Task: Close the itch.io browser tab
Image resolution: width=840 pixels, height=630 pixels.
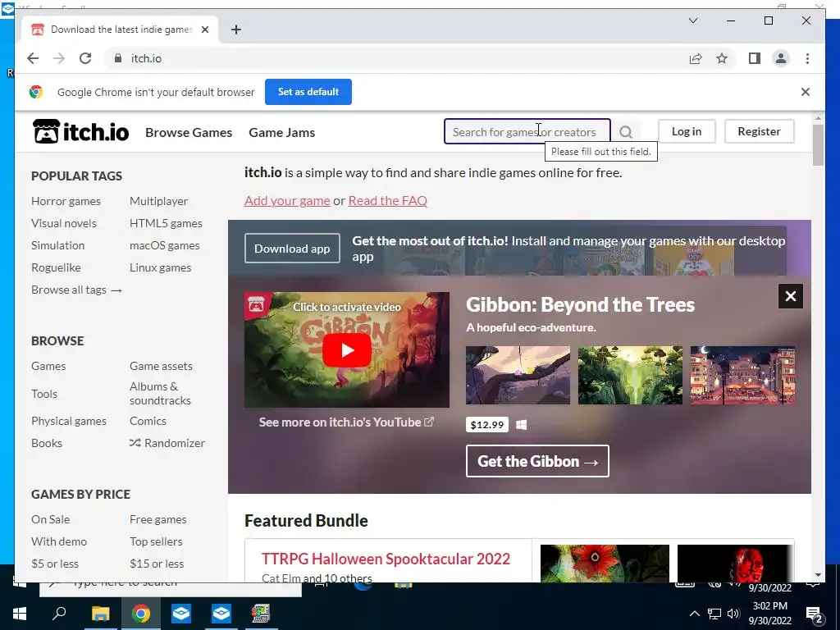Action: point(204,30)
